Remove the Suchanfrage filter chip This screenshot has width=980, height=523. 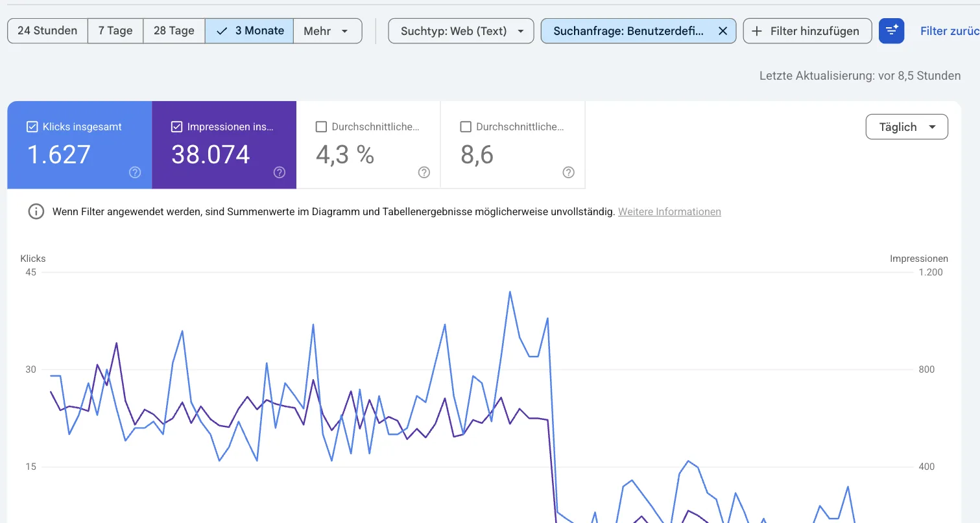click(723, 30)
